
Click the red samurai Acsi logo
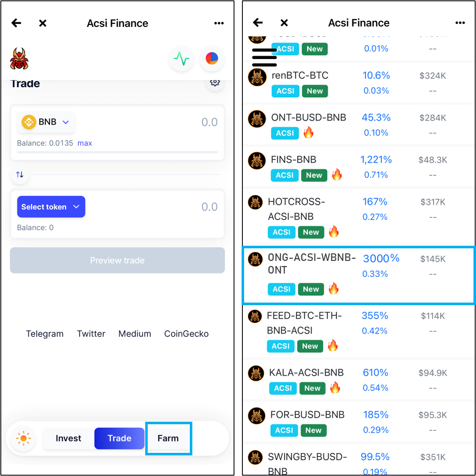click(x=19, y=59)
